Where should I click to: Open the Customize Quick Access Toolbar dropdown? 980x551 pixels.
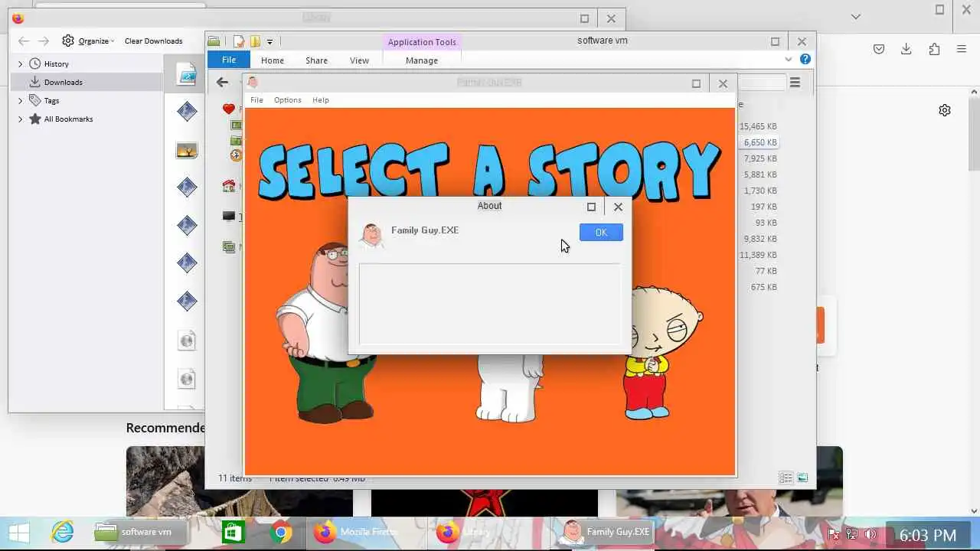click(269, 42)
